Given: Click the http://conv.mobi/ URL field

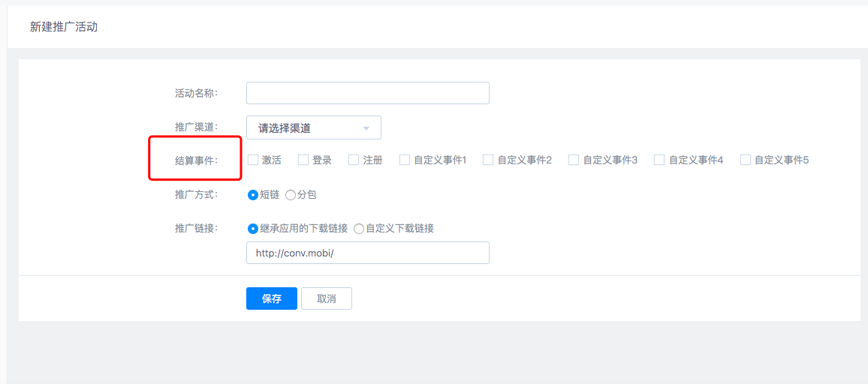Looking at the screenshot, I should click(367, 253).
